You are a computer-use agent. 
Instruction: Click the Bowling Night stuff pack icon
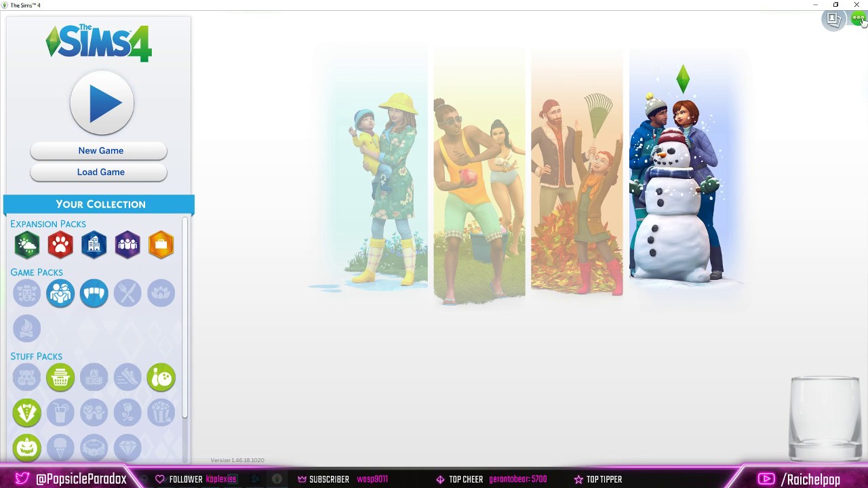click(x=161, y=378)
